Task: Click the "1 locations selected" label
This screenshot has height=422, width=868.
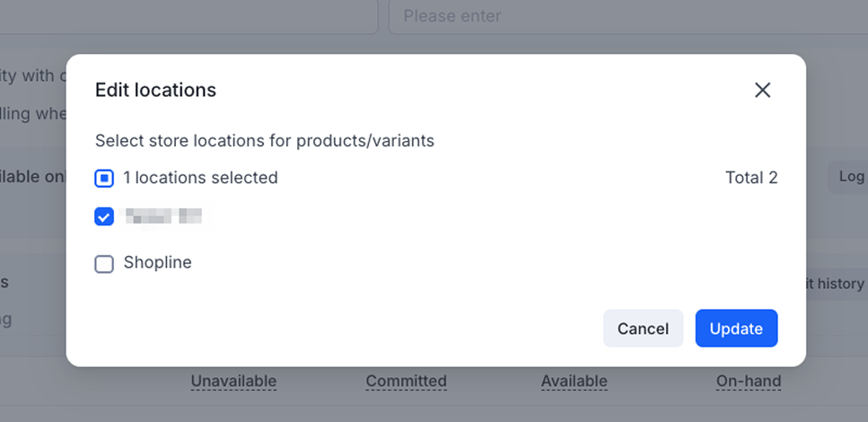Action: [x=200, y=178]
